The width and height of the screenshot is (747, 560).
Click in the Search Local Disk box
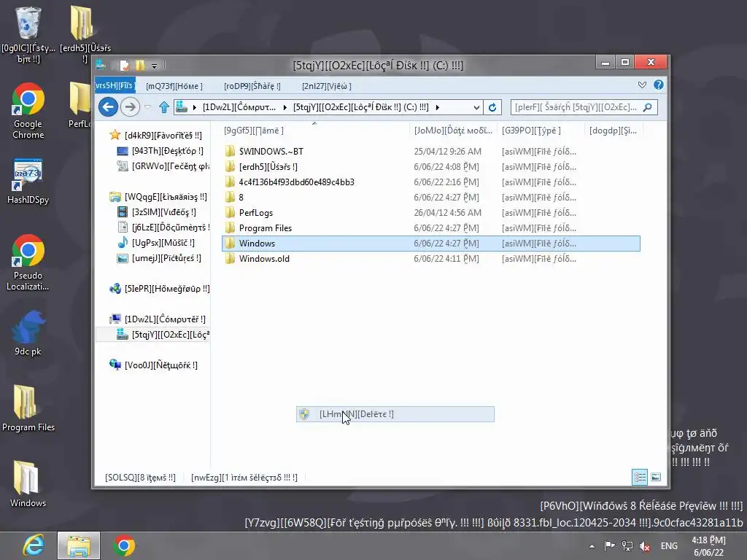click(x=576, y=107)
